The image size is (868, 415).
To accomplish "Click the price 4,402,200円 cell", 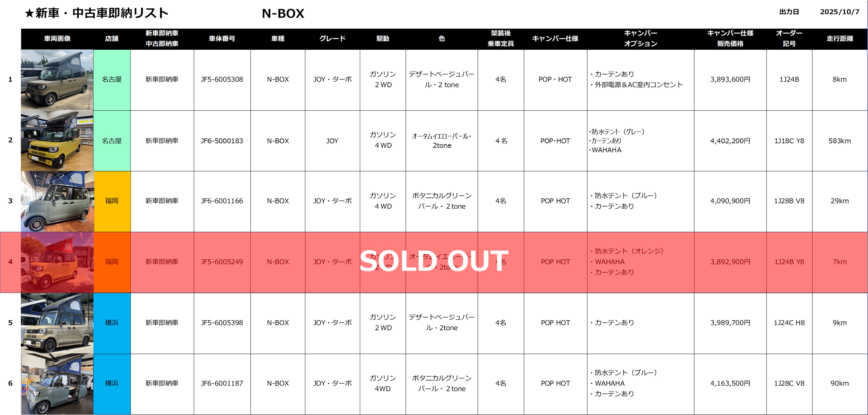I will [x=730, y=141].
